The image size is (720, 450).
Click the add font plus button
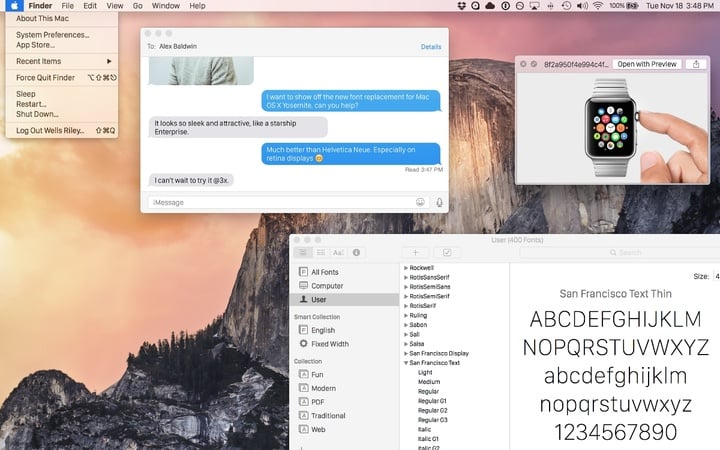pos(416,253)
